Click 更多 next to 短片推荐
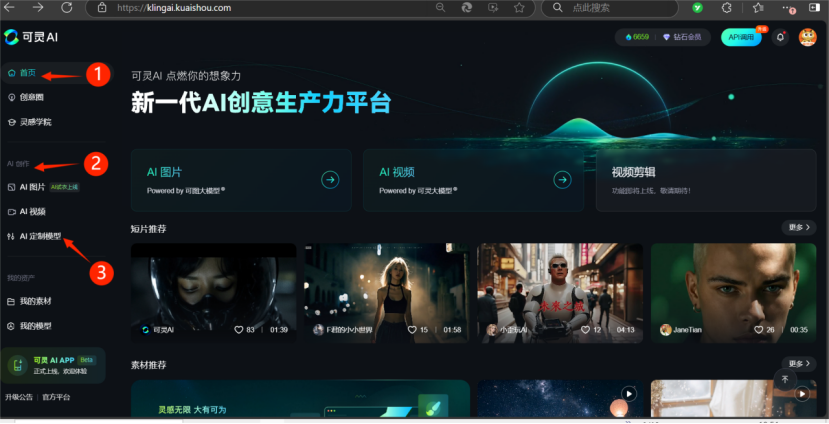This screenshot has width=829, height=424. tap(799, 227)
